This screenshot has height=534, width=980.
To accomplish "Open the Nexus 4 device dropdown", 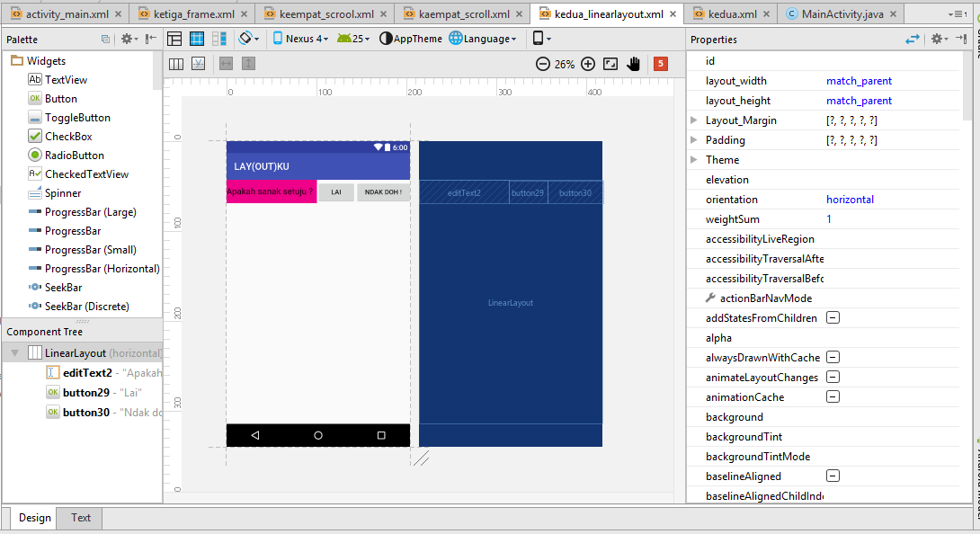I will click(x=300, y=39).
